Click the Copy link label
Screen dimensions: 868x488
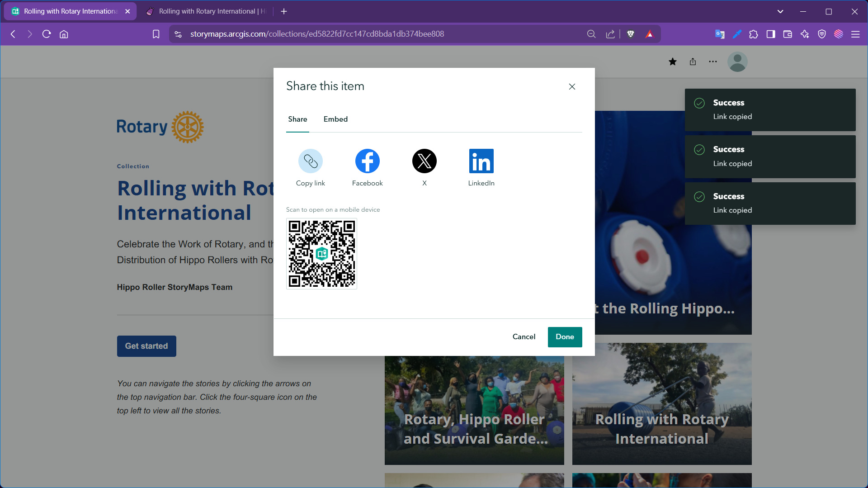click(311, 183)
